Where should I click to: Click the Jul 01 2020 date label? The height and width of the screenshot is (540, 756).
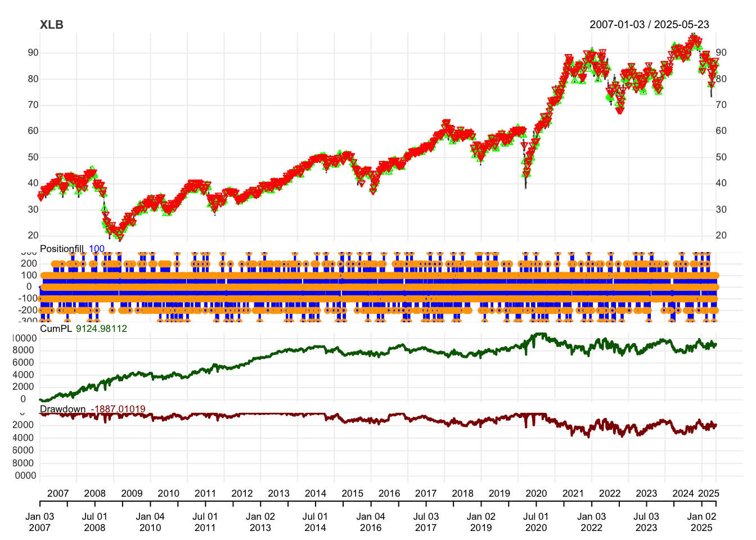click(x=535, y=522)
